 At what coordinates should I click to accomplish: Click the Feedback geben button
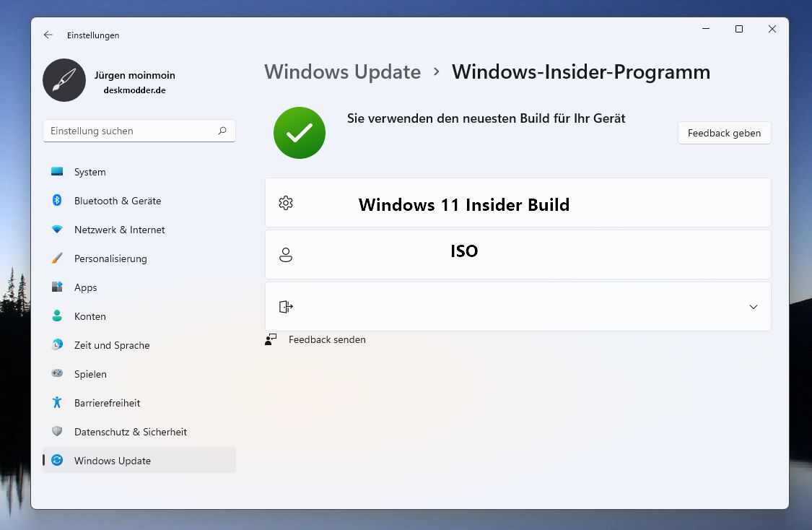[724, 133]
